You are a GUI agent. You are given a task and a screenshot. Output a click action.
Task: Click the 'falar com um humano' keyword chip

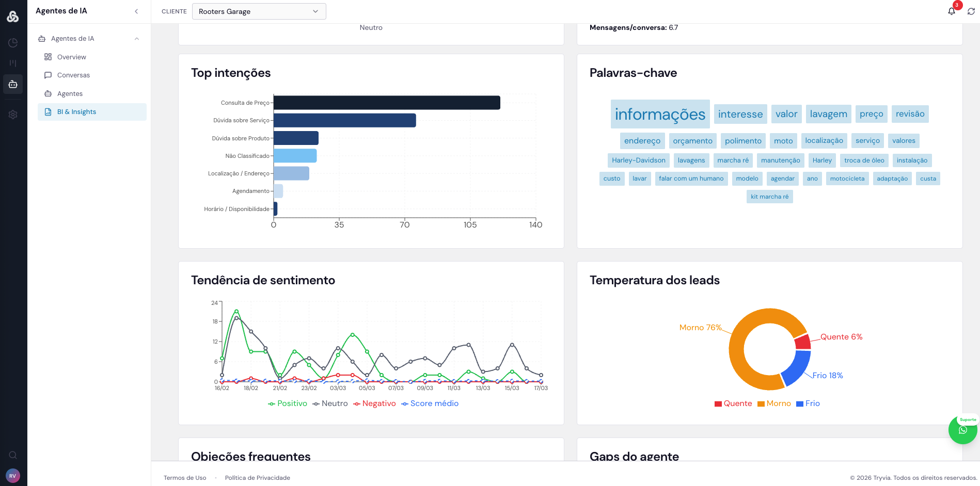click(691, 178)
